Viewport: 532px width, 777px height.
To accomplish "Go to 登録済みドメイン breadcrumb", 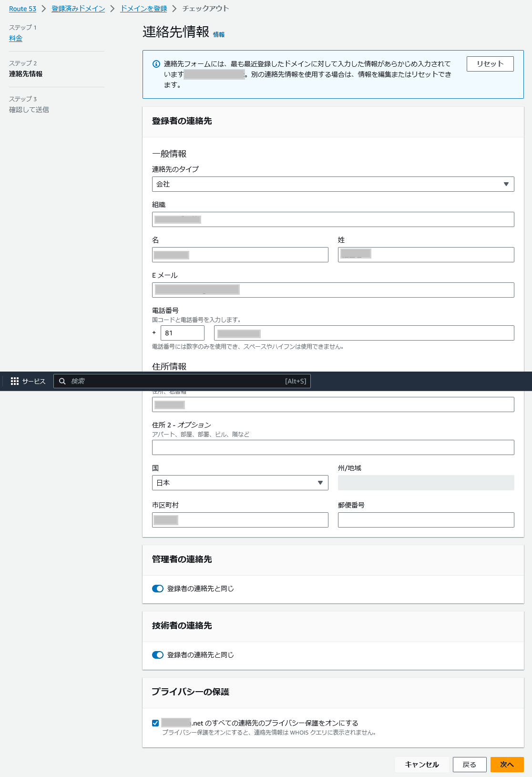I will (78, 9).
